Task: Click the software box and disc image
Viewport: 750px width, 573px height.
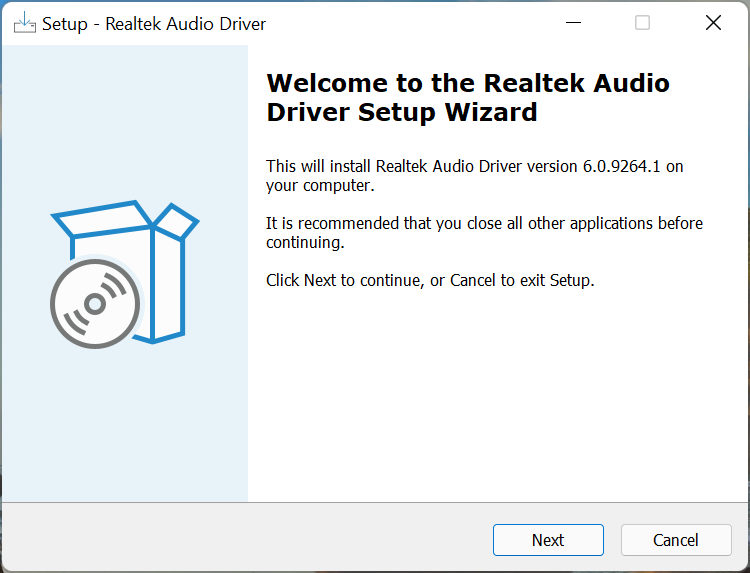Action: click(x=124, y=274)
